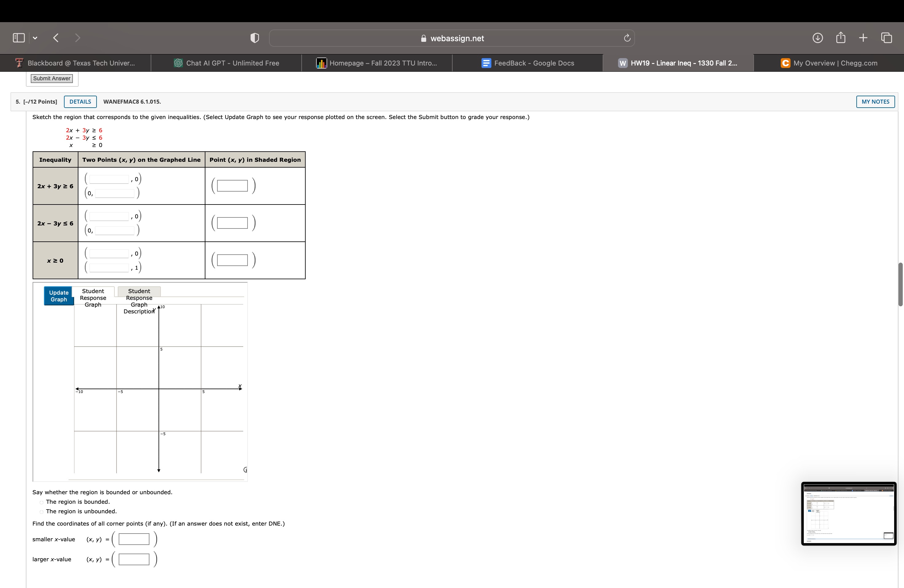Open the Share menu icon

click(x=841, y=38)
